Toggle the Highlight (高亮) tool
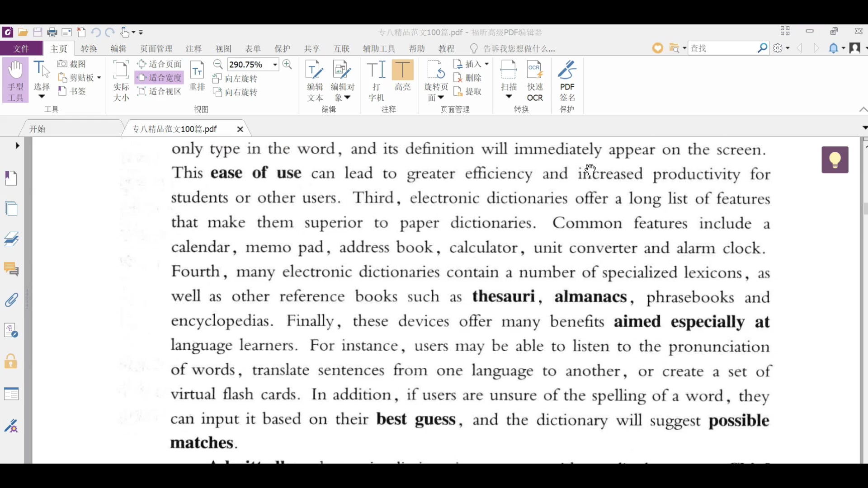868x488 pixels. pyautogui.click(x=403, y=76)
